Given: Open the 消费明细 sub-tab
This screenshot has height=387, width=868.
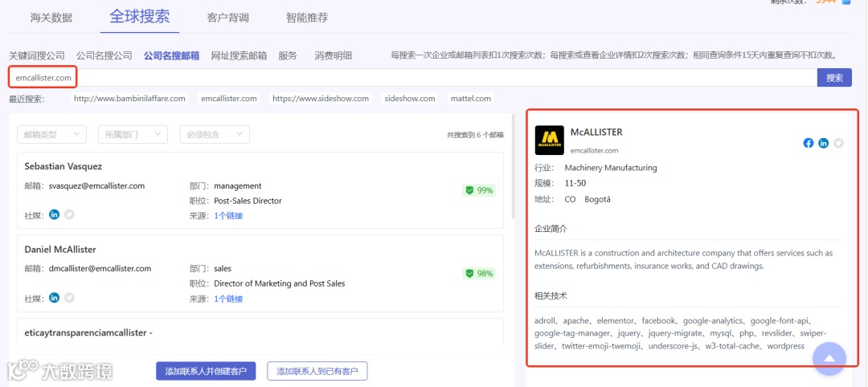Looking at the screenshot, I should [334, 55].
